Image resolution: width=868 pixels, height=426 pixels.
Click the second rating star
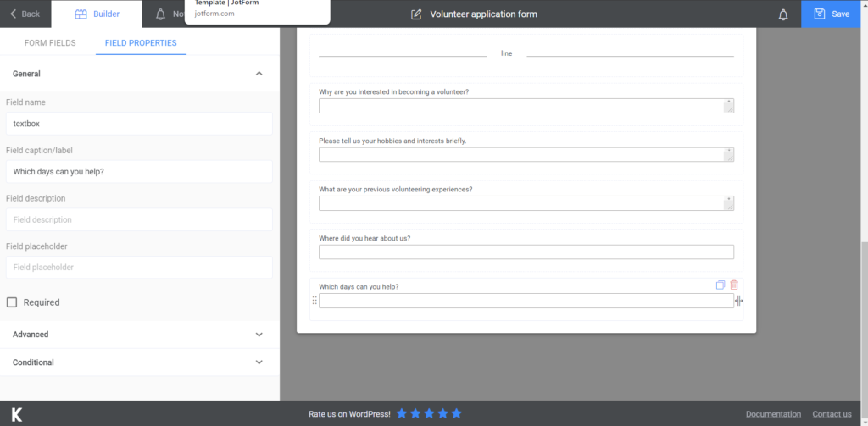[x=415, y=413]
